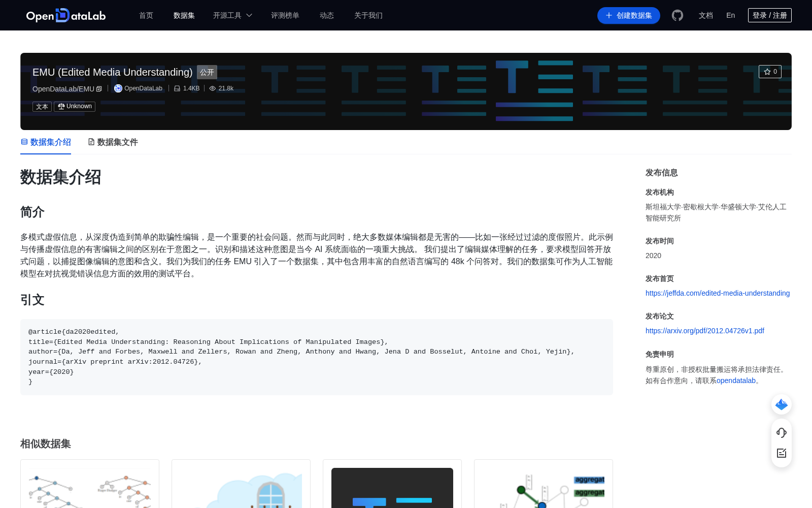Click the 文本 tag
812x508 pixels.
[x=42, y=107]
